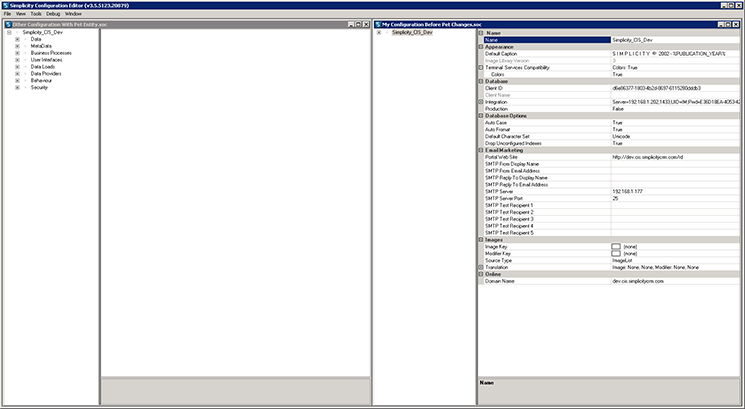This screenshot has width=745, height=409.
Task: Expand the MetaData tree node
Action: [x=18, y=46]
